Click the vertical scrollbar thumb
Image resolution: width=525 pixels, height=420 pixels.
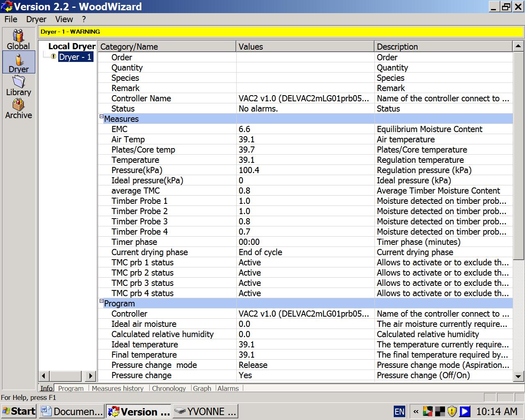coord(518,155)
